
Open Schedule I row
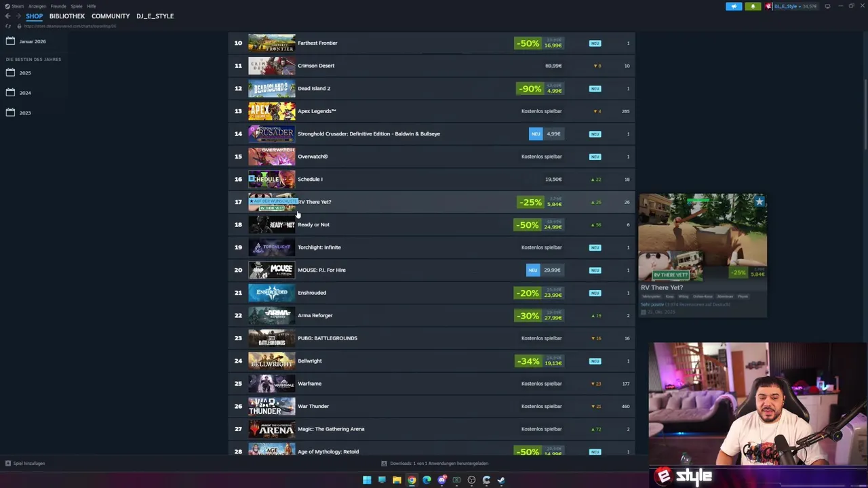tap(431, 179)
